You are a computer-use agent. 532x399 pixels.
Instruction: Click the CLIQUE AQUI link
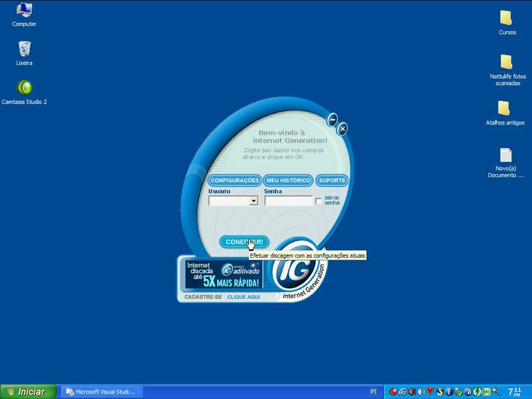243,297
